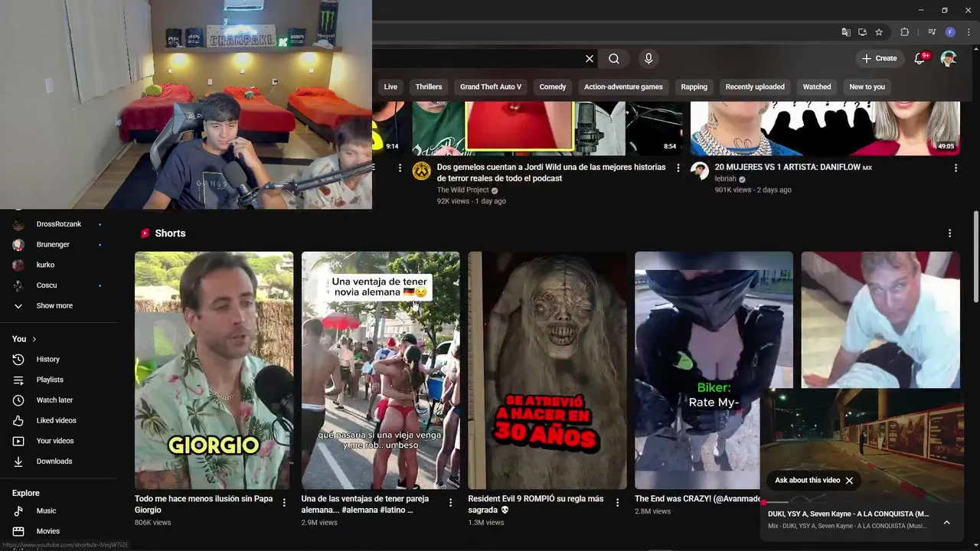Select the Recently uploaded chip
Image resolution: width=980 pixels, height=551 pixels.
coord(755,86)
